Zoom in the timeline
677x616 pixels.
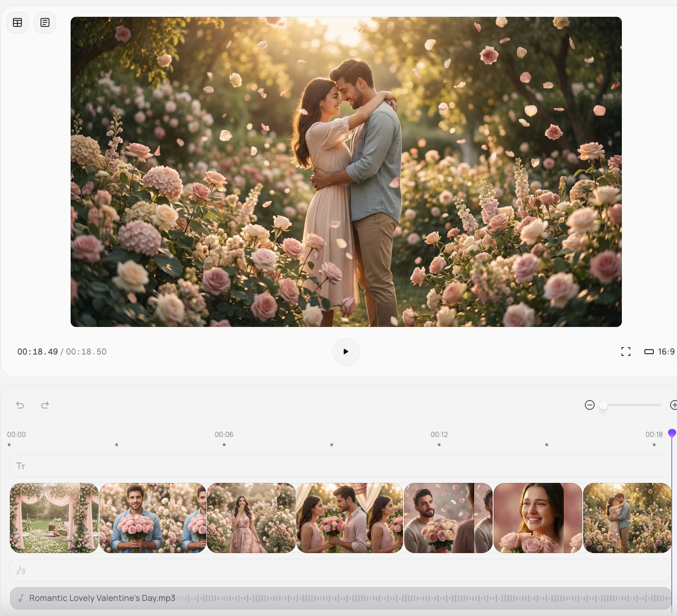click(x=673, y=405)
